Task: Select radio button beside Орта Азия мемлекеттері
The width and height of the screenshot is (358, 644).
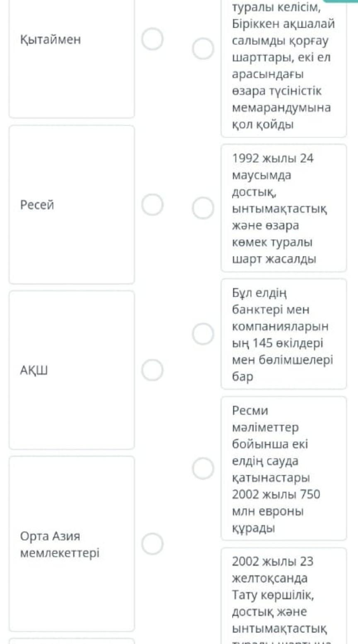Action: [x=152, y=544]
